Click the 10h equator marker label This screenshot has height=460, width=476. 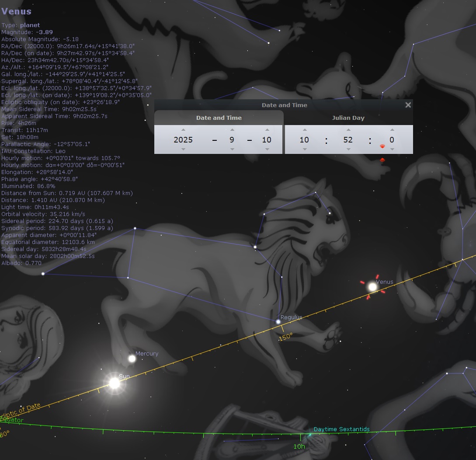tap(299, 446)
